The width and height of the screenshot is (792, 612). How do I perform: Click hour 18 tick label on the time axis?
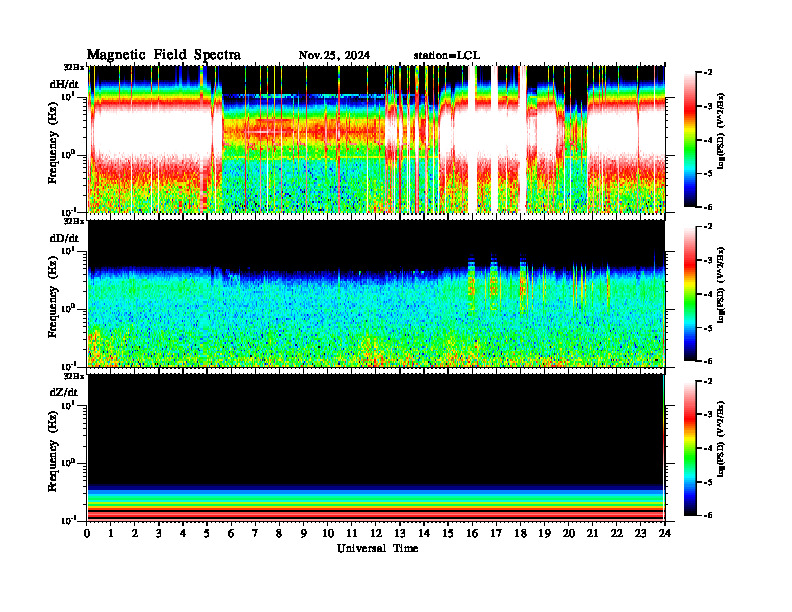coord(520,533)
